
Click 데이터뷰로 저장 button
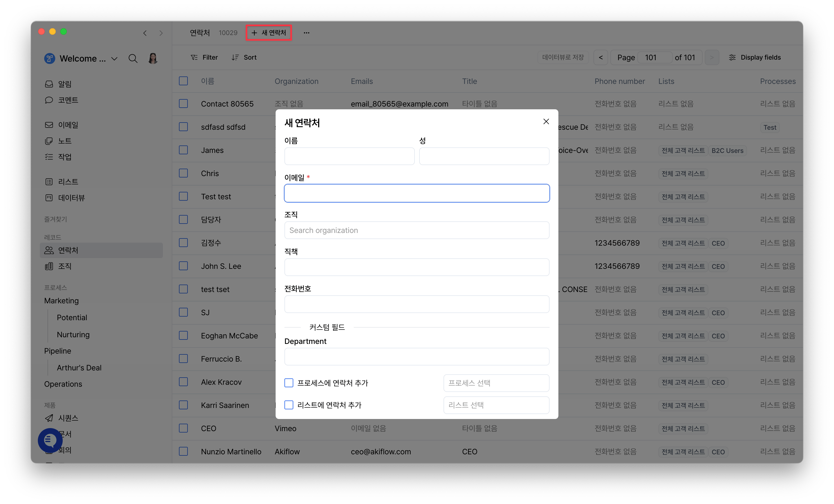coord(563,57)
